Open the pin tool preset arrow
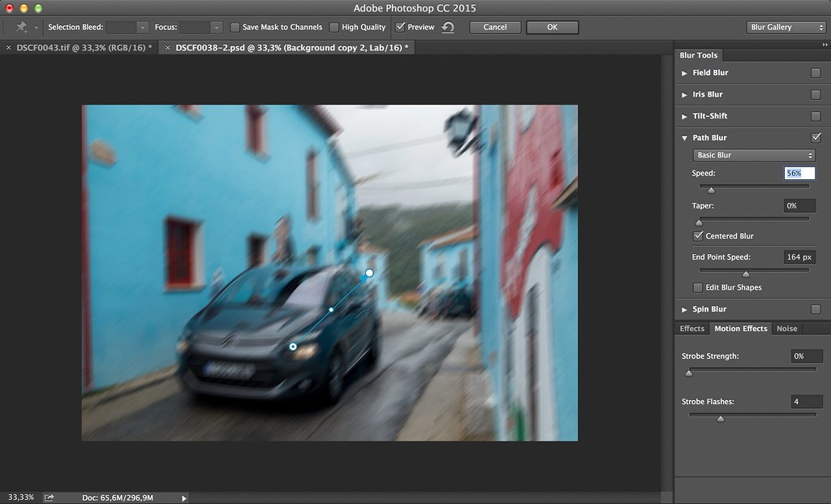The width and height of the screenshot is (831, 504). (36, 28)
